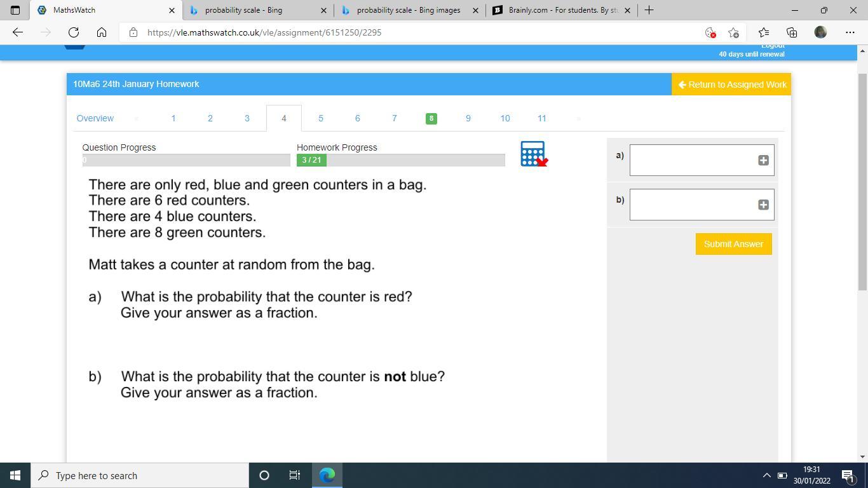Go to question 5
Viewport: 868px width, 488px height.
point(321,118)
